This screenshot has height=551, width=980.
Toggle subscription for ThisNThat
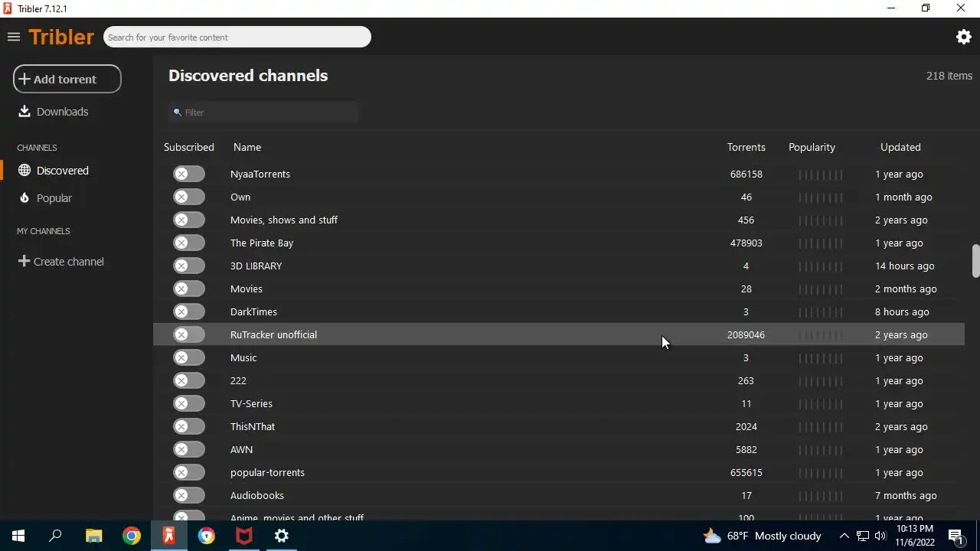coord(189,426)
